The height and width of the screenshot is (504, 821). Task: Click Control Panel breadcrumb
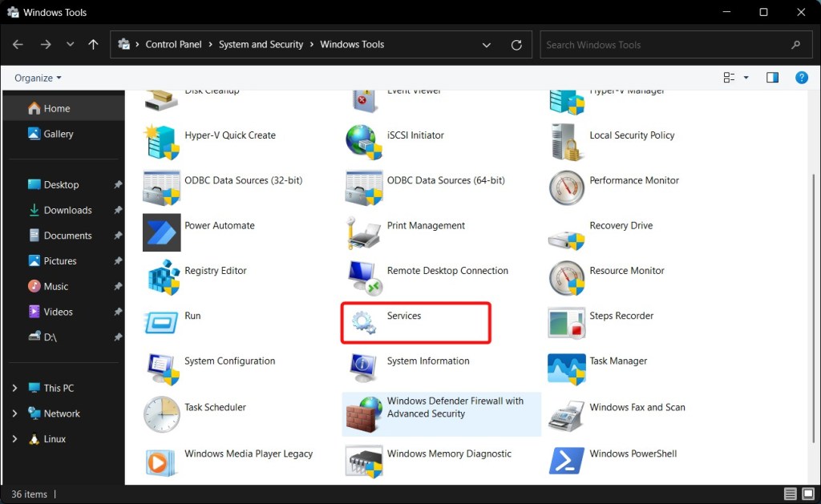click(173, 45)
